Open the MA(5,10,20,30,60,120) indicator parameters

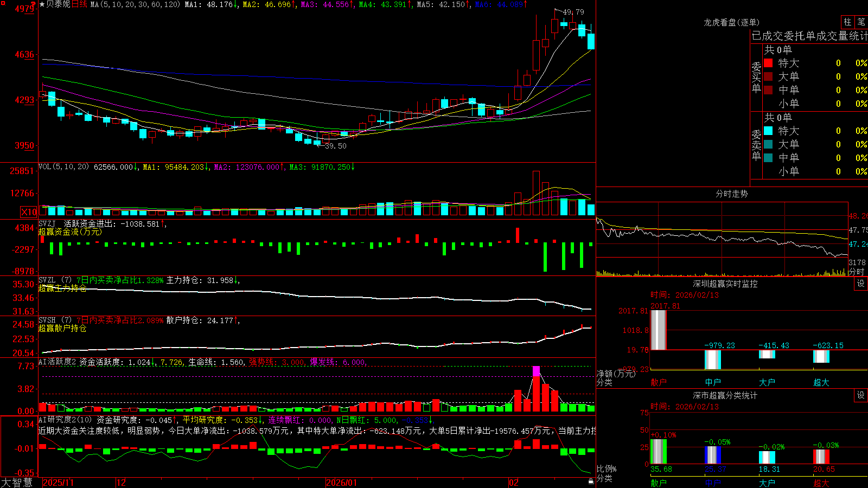click(x=135, y=4)
